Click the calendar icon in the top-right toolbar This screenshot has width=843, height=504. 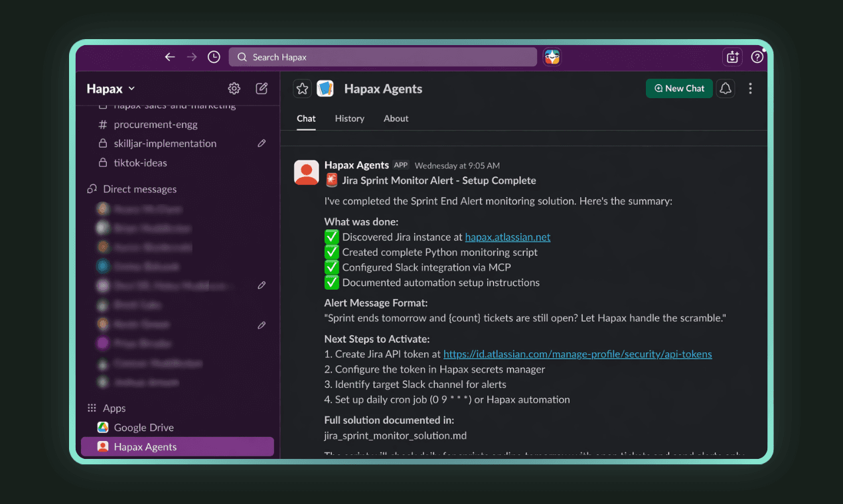tap(732, 57)
